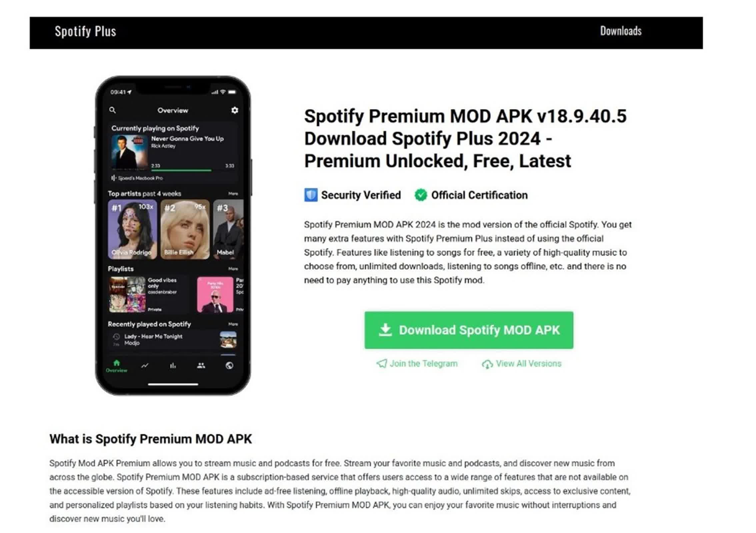Click the green song progress bar
Image resolution: width=756 pixels, height=533 pixels.
point(181,170)
